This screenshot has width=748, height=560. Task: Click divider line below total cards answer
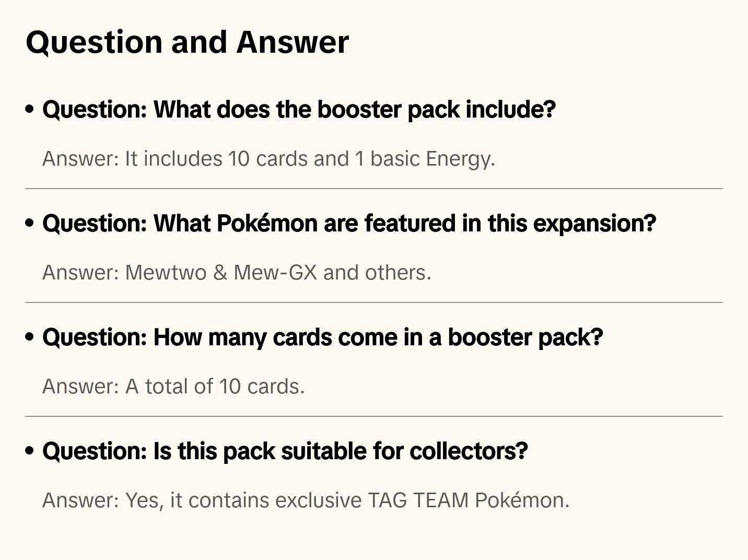(374, 416)
